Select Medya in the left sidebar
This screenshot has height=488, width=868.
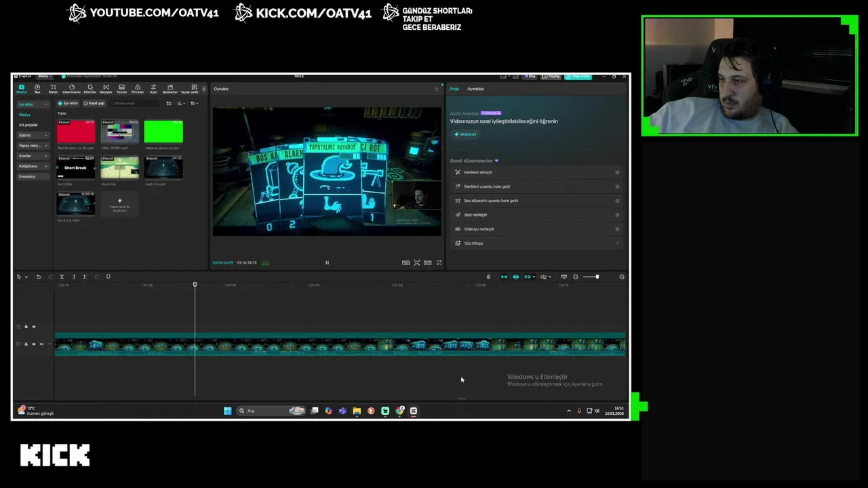tap(24, 115)
